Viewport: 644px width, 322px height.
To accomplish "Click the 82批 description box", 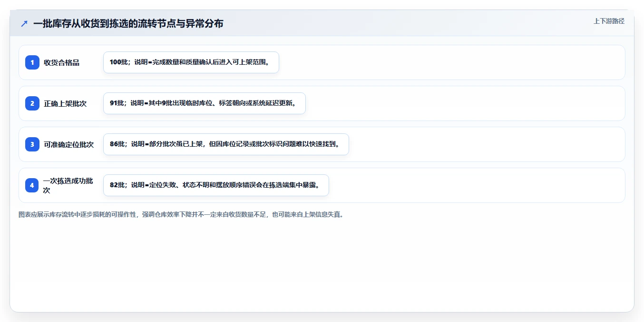I will [x=216, y=185].
